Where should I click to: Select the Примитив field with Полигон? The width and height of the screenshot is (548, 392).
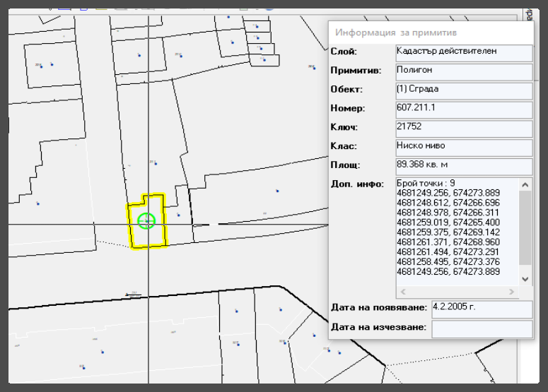click(x=463, y=71)
